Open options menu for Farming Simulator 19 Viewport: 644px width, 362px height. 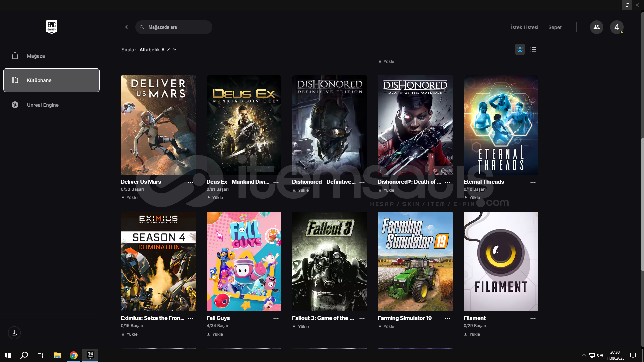(447, 318)
